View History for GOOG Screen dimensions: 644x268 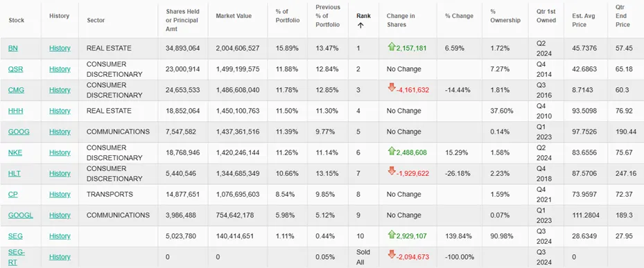pyautogui.click(x=60, y=132)
